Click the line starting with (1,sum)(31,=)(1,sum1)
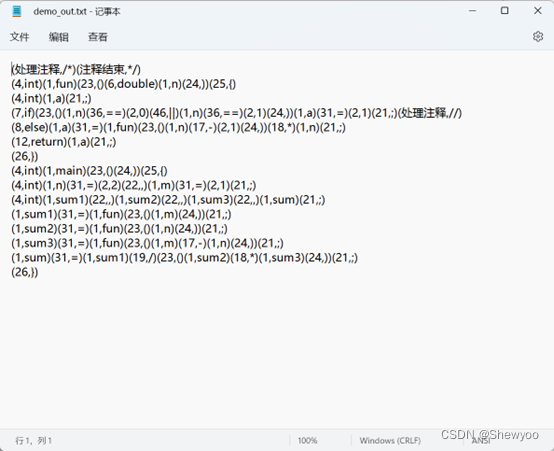 click(184, 258)
